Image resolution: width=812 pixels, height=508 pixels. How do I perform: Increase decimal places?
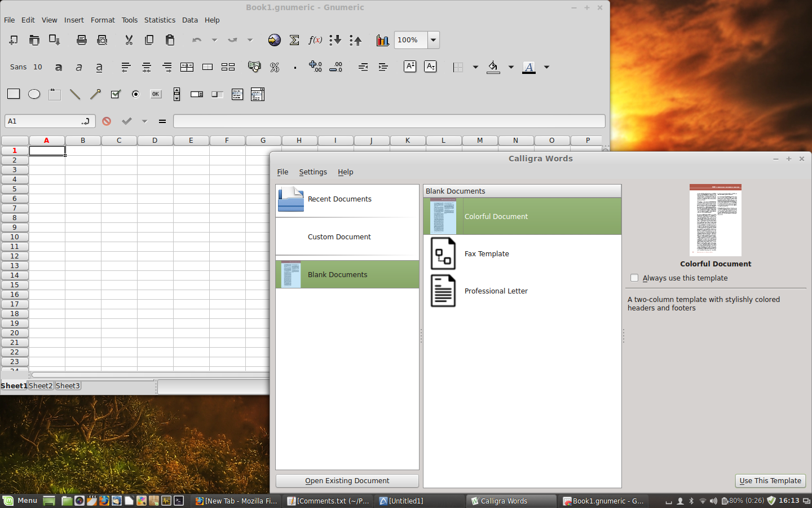click(315, 67)
